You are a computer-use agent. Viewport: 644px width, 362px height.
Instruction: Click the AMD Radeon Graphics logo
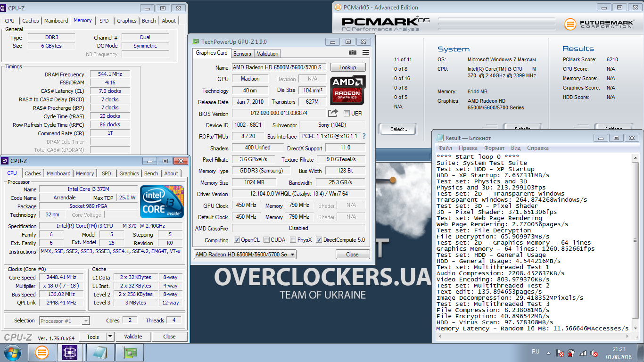(x=347, y=90)
